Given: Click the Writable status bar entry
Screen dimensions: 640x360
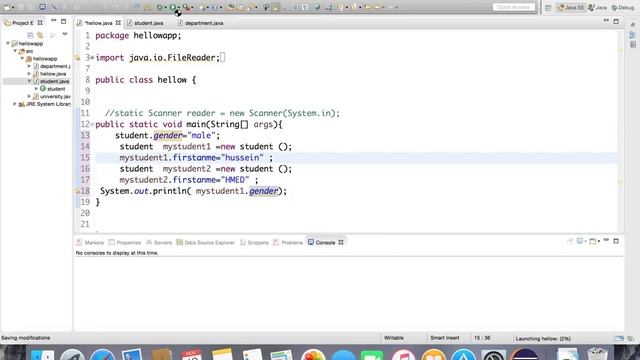Looking at the screenshot, I should [394, 338].
